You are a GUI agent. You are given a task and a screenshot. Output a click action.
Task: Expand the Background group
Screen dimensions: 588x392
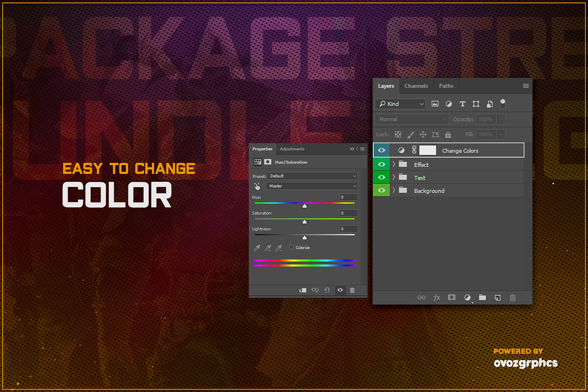click(x=393, y=190)
